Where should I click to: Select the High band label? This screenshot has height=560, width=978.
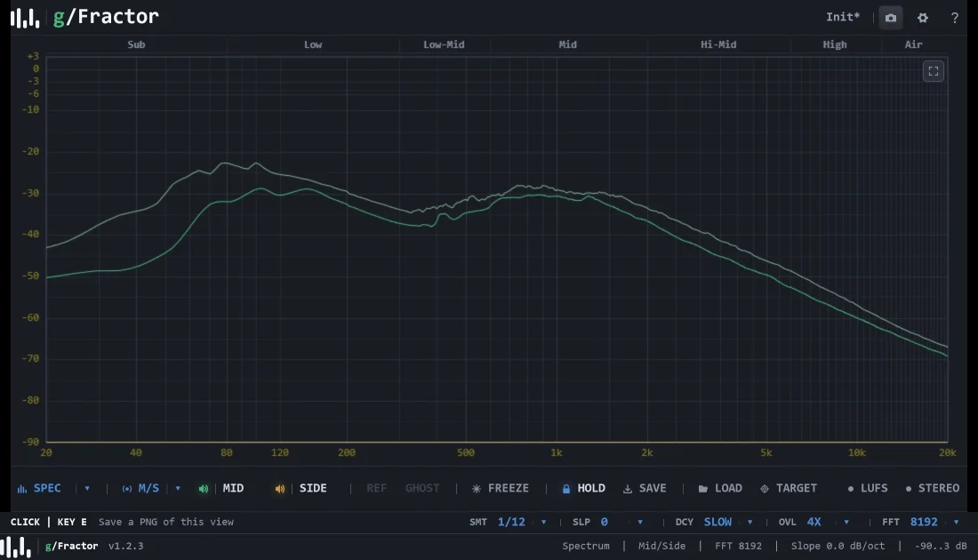(835, 44)
